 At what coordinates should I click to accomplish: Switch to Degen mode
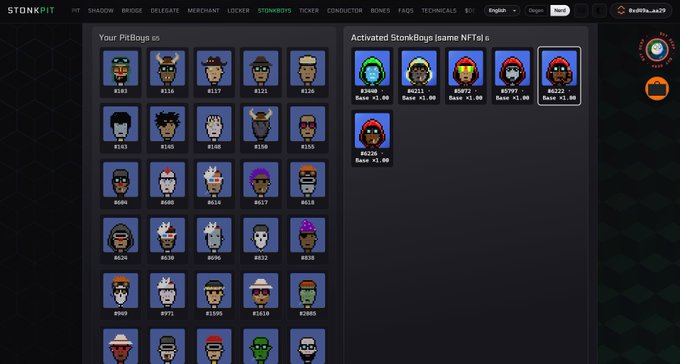[536, 10]
